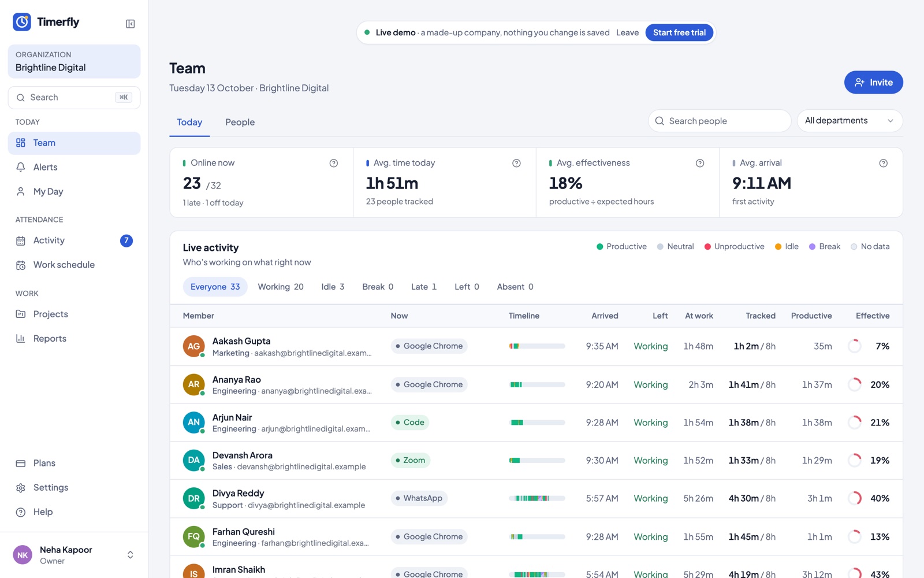924x578 pixels.
Task: Click the Invite button
Action: coord(874,82)
